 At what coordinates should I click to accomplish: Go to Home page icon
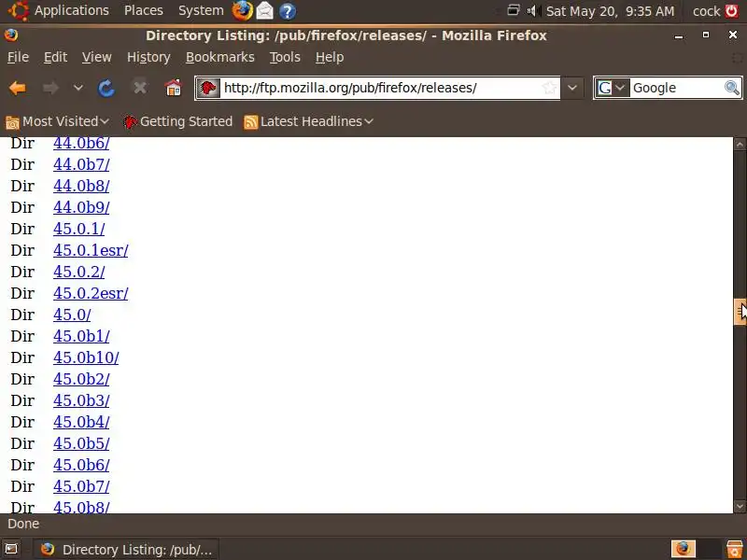coord(173,88)
